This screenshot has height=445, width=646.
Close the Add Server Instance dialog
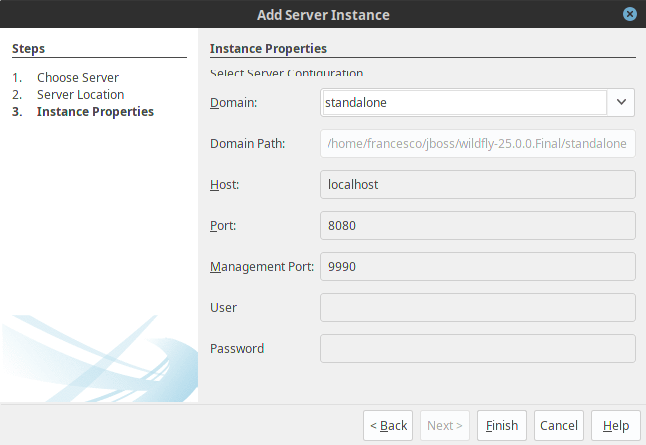[630, 14]
